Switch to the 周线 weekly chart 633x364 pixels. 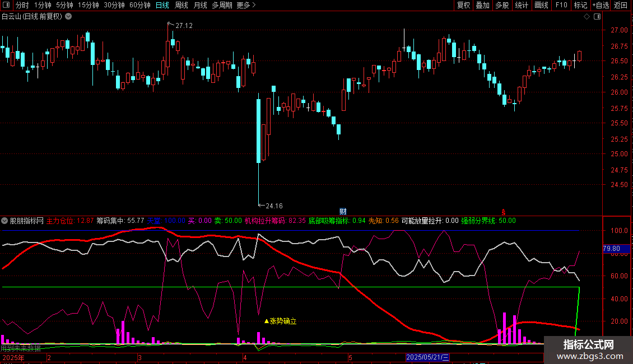pyautogui.click(x=181, y=5)
